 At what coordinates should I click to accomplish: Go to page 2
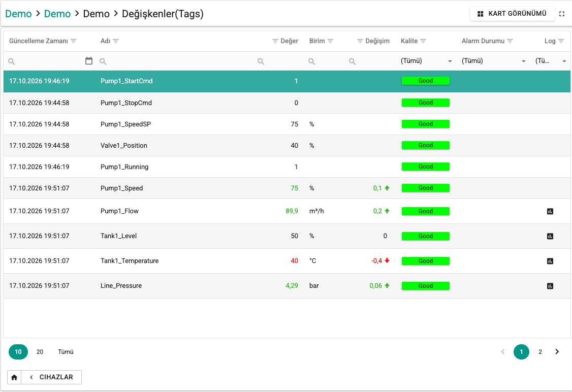[541, 352]
